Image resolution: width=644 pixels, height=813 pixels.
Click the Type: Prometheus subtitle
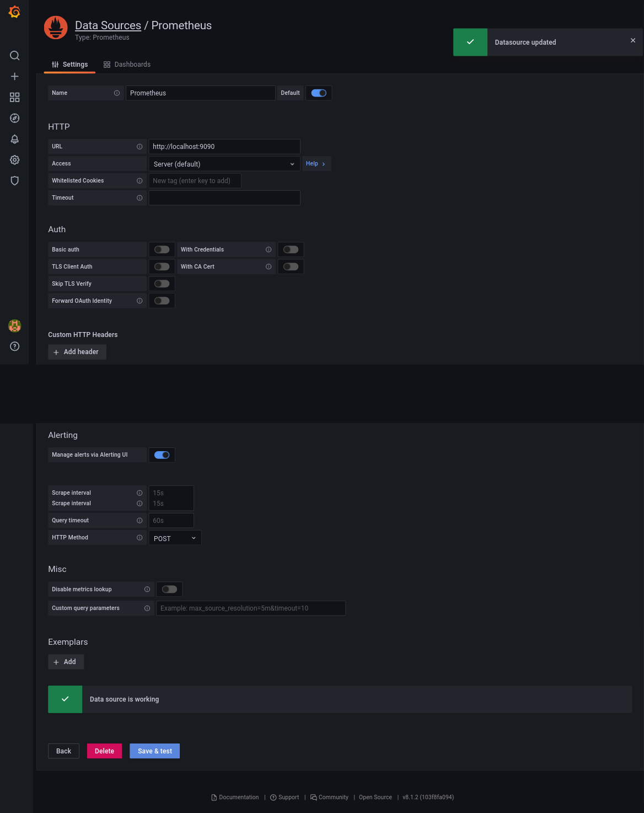(x=102, y=38)
